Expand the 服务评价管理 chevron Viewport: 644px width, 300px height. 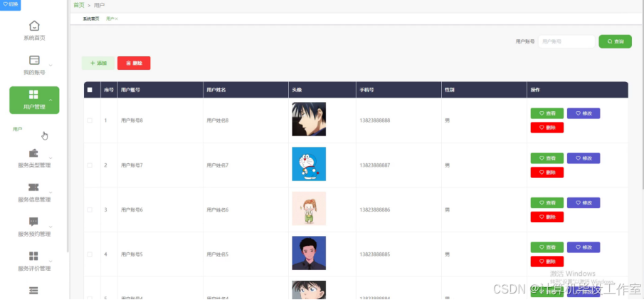[x=51, y=262]
